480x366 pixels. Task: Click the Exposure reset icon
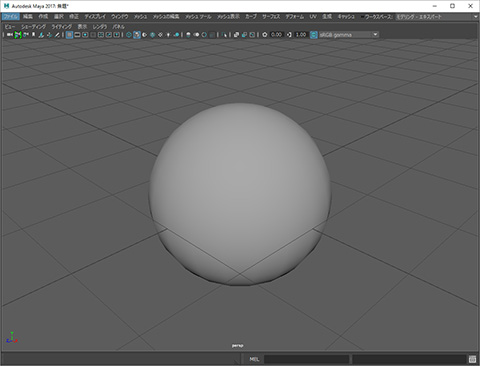265,35
